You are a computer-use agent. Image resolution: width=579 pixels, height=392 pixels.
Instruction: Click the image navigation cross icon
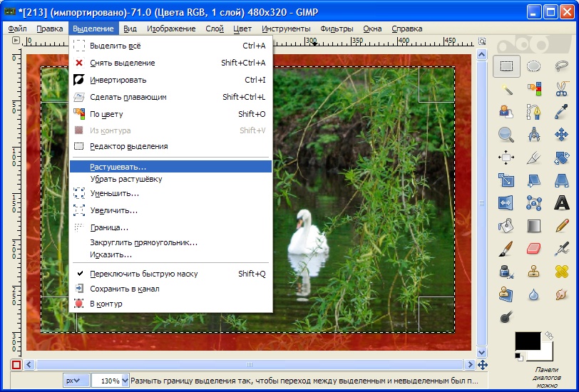point(482,365)
